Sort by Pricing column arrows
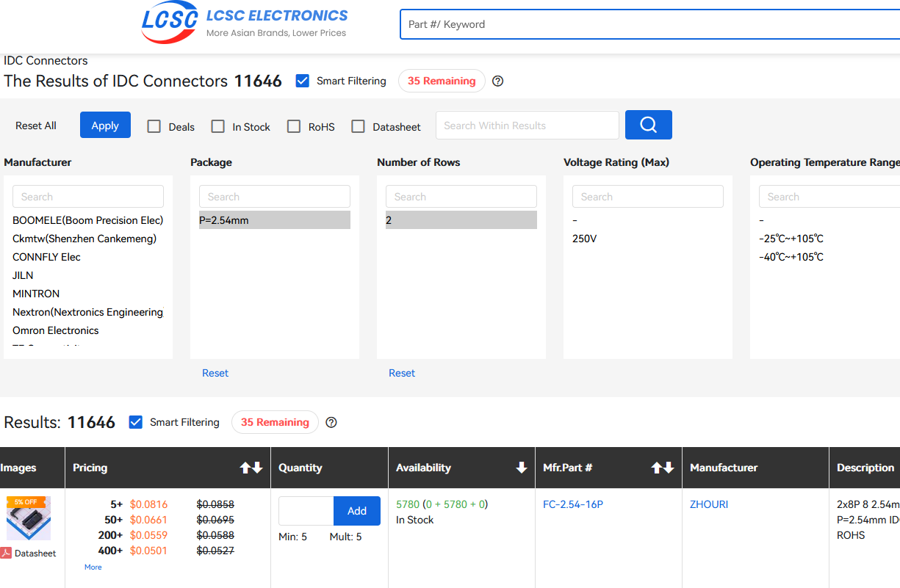The image size is (900, 588). click(x=251, y=468)
